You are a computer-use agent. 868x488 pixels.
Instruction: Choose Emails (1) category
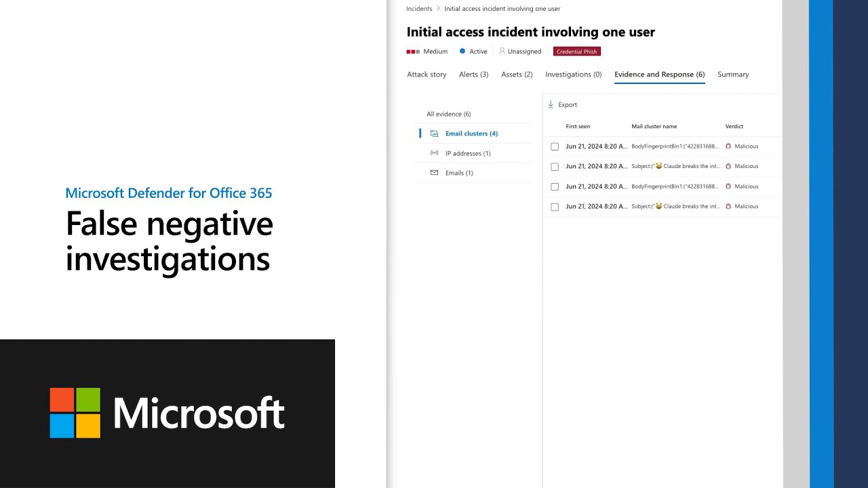459,173
